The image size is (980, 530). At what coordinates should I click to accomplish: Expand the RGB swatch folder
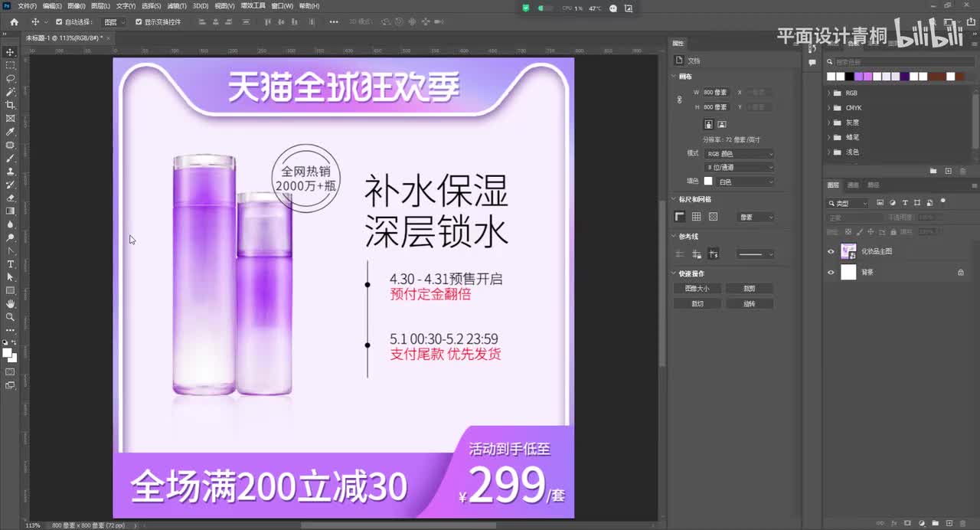pos(828,93)
